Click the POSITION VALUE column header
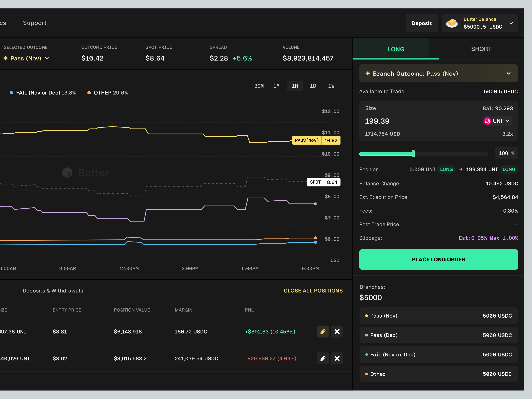 pyautogui.click(x=132, y=310)
